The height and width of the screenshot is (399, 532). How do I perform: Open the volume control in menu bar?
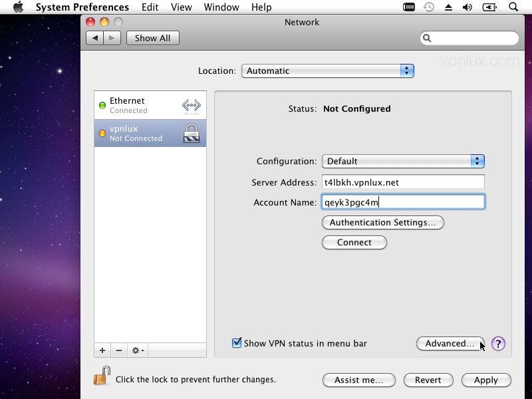tap(467, 7)
